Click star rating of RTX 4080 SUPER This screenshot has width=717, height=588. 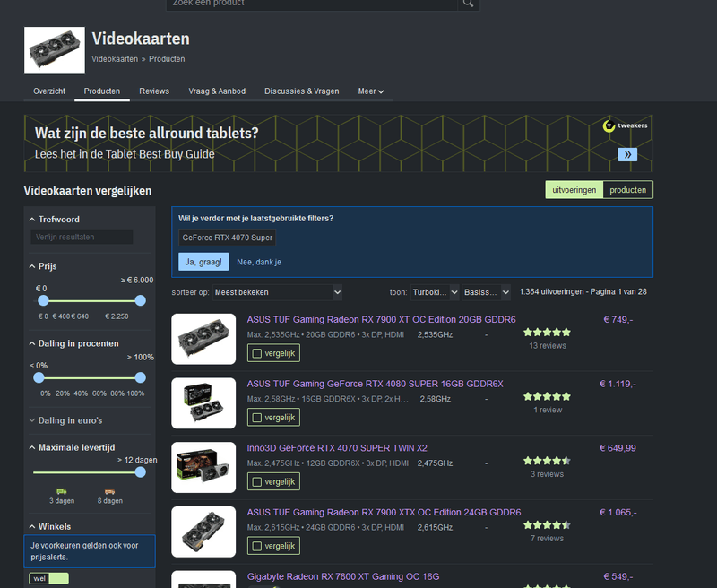[547, 396]
